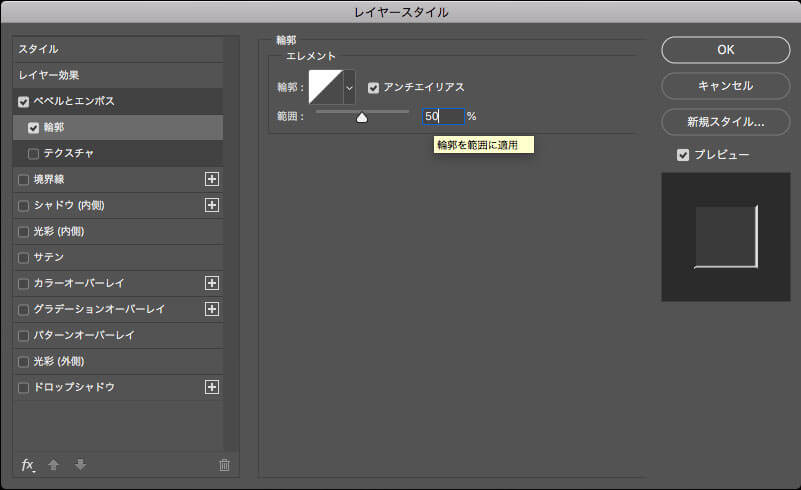Uncheck the ベベルとエンボス checkbox
The height and width of the screenshot is (490, 801).
tap(23, 102)
